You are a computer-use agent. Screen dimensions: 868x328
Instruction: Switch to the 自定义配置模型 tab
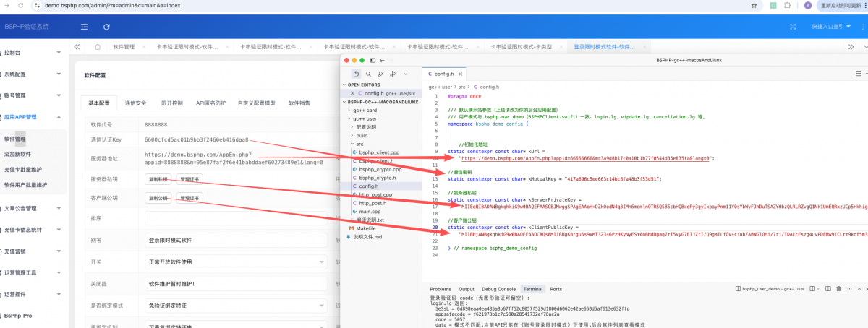click(257, 103)
